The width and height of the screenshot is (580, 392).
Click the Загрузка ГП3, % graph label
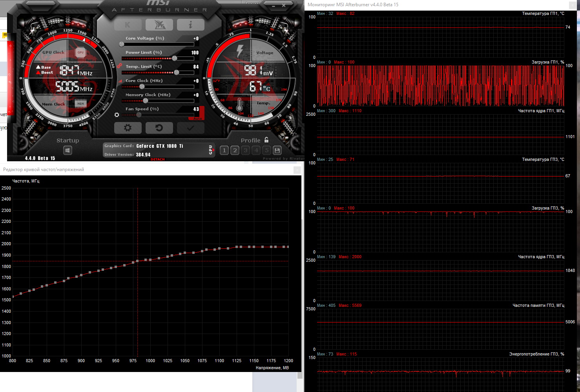coord(548,208)
